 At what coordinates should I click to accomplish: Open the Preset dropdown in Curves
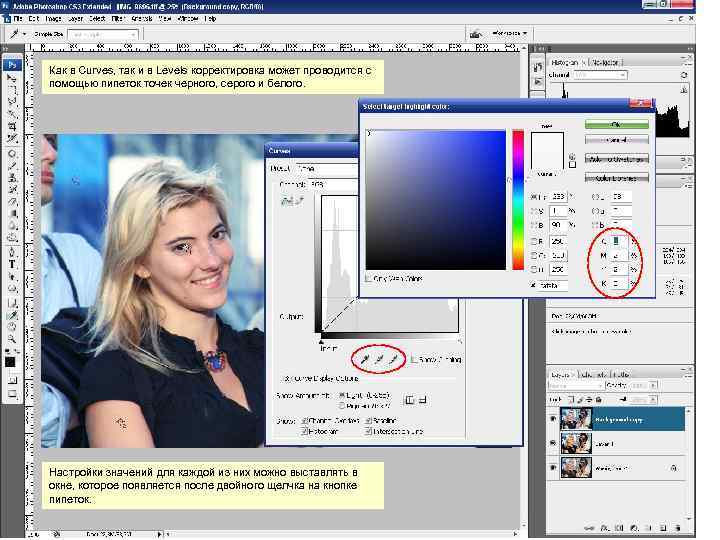[x=327, y=169]
